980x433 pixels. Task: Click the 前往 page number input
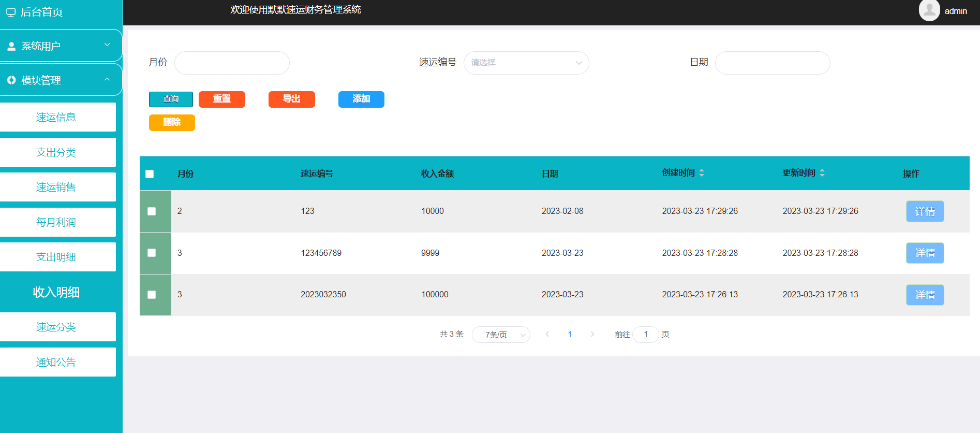pos(646,335)
